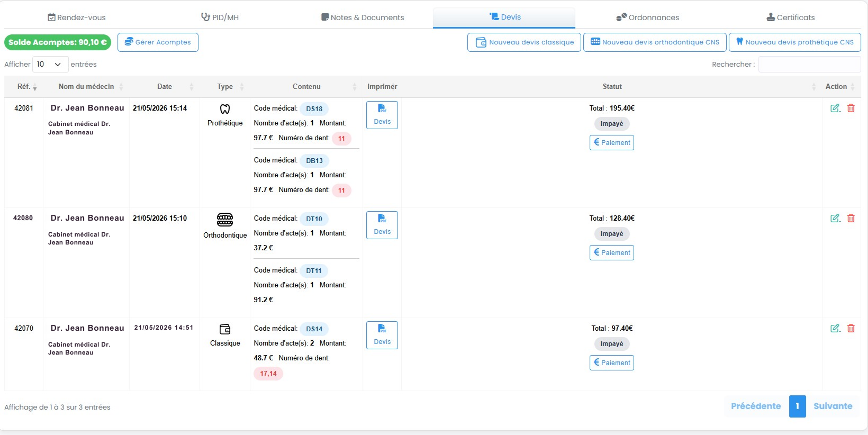The height and width of the screenshot is (435, 868).
Task: Print PDF Devis for quote 42081
Action: pos(382,115)
